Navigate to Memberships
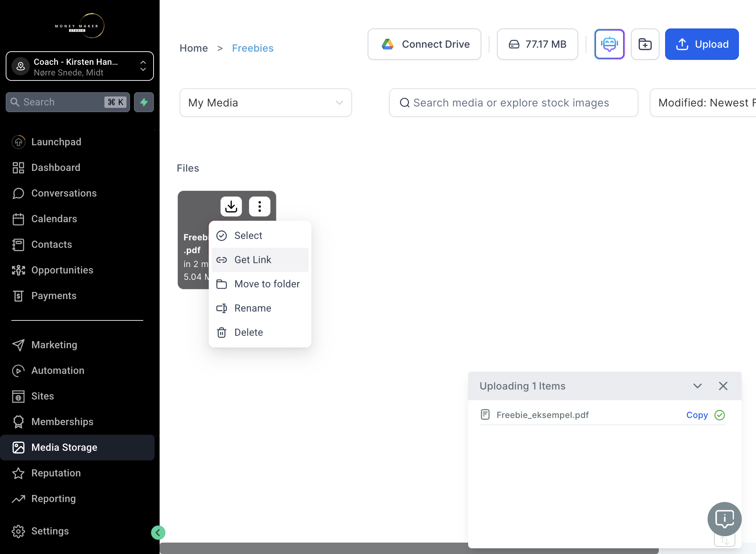The height and width of the screenshot is (554, 756). [x=77, y=422]
